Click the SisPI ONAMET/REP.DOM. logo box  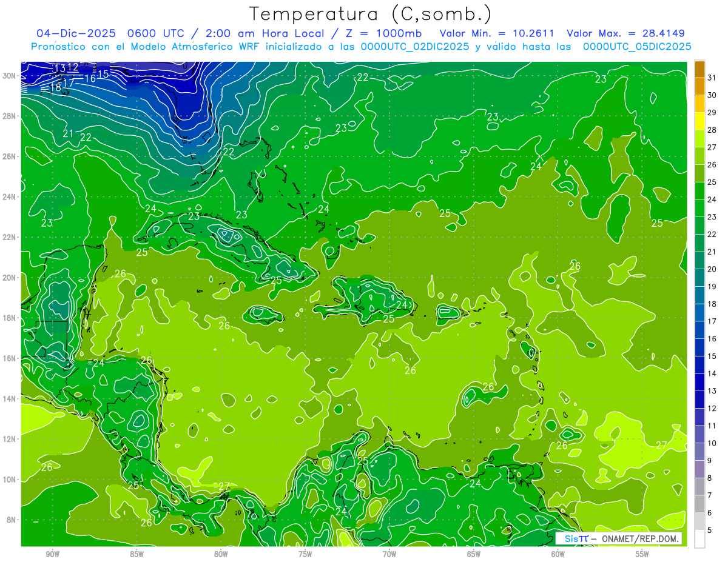click(x=618, y=538)
